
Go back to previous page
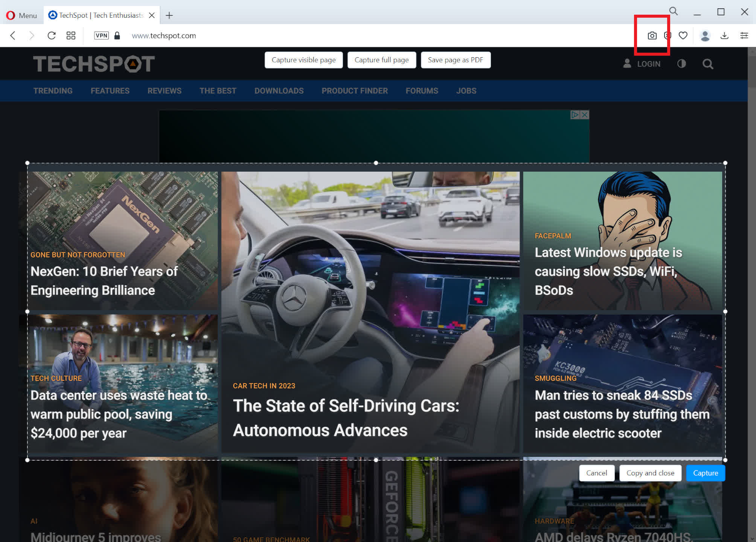pyautogui.click(x=13, y=35)
